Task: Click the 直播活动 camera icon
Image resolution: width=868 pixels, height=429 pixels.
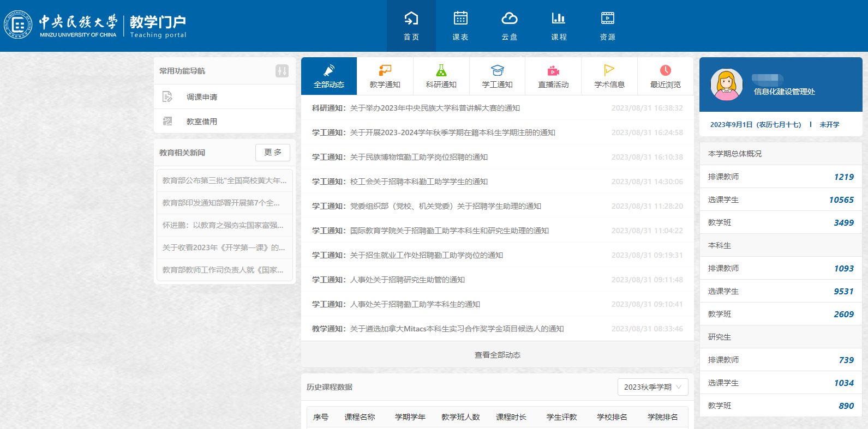Action: pyautogui.click(x=553, y=70)
